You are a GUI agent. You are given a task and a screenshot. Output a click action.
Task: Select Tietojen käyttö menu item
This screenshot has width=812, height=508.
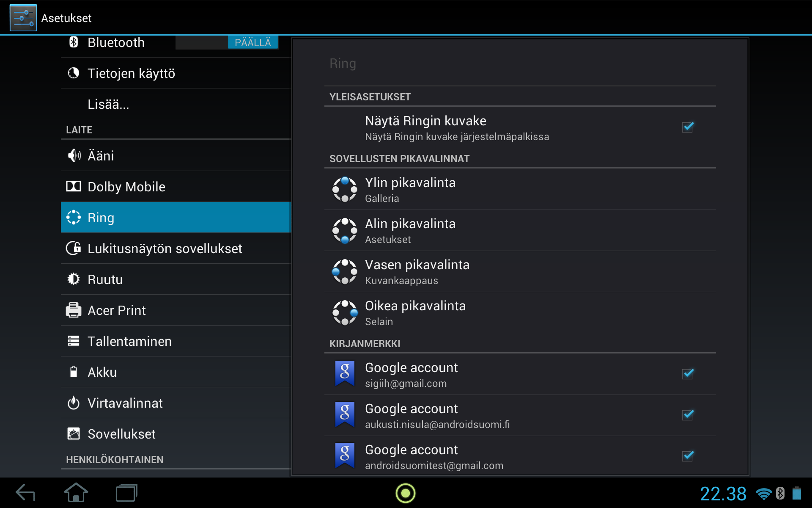tap(176, 73)
